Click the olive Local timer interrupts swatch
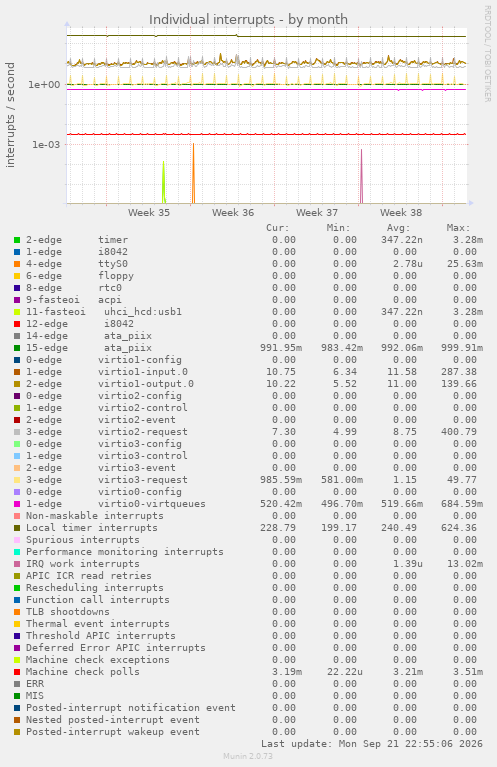497x767 pixels. 17,528
